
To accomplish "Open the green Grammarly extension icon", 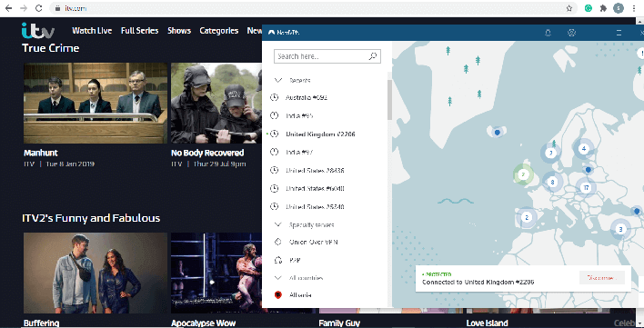I will pos(589,8).
